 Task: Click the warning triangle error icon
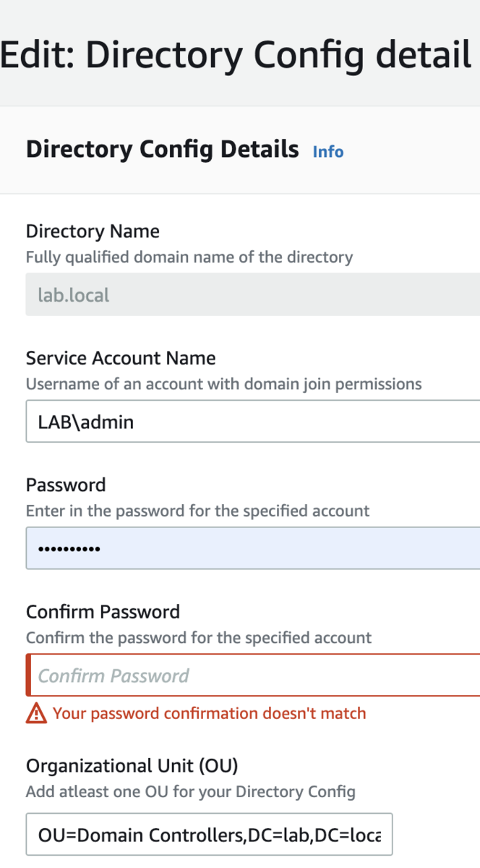tap(36, 713)
